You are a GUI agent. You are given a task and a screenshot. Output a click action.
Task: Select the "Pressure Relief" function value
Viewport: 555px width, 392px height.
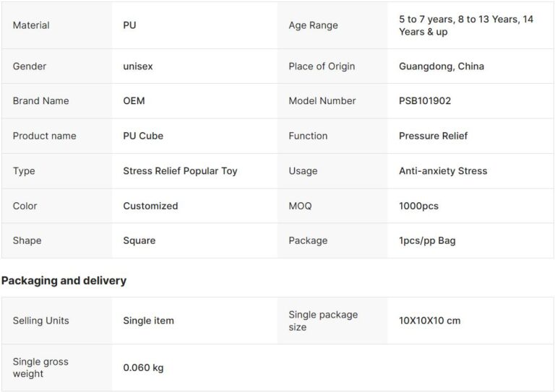433,136
